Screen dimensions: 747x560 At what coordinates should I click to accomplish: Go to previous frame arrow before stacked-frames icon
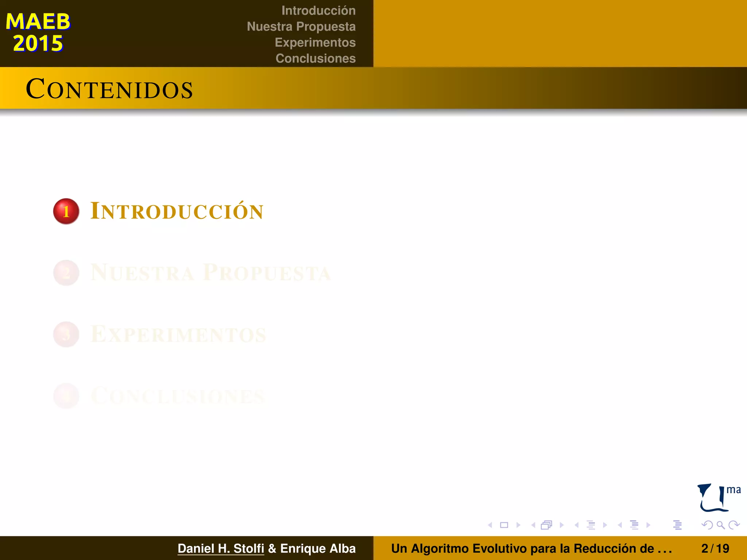pyautogui.click(x=533, y=525)
